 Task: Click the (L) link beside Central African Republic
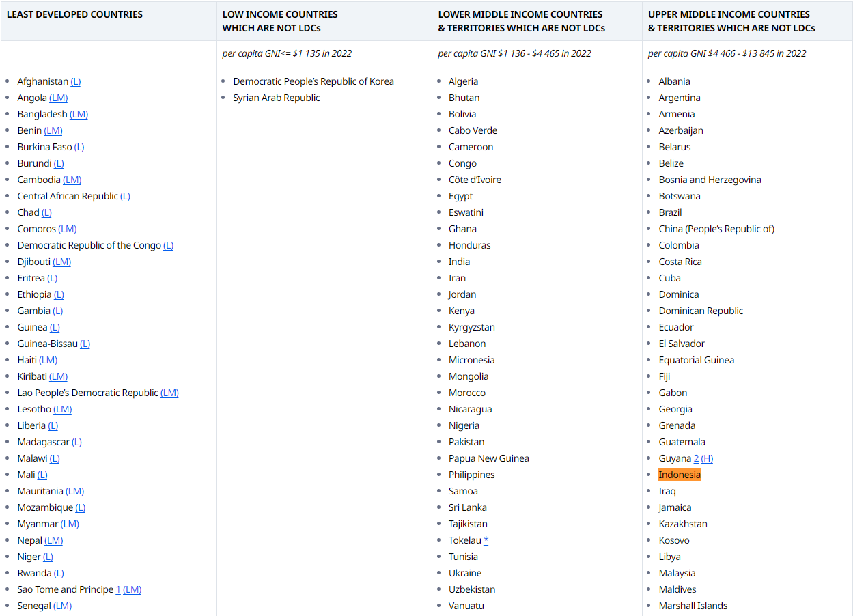[125, 196]
